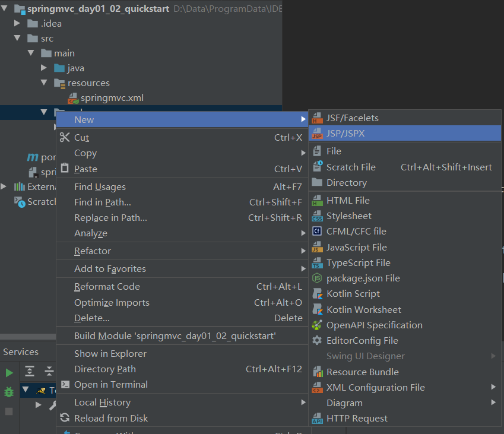Click the Open in Terminal icon

tap(65, 384)
